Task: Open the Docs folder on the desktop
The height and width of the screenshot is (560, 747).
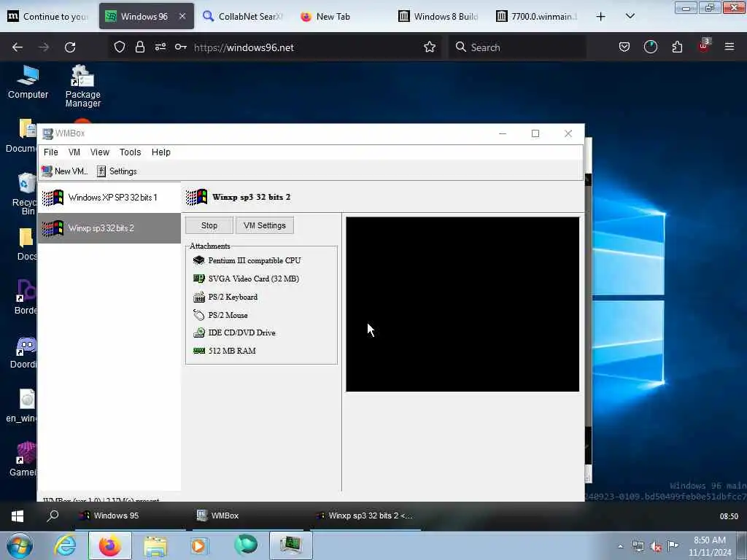Action: point(26,244)
